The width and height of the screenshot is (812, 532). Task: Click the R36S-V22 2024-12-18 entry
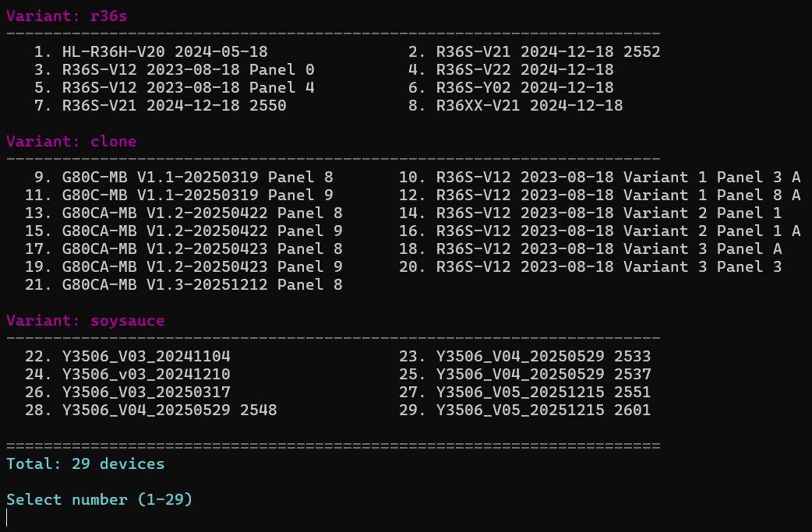[x=510, y=70]
